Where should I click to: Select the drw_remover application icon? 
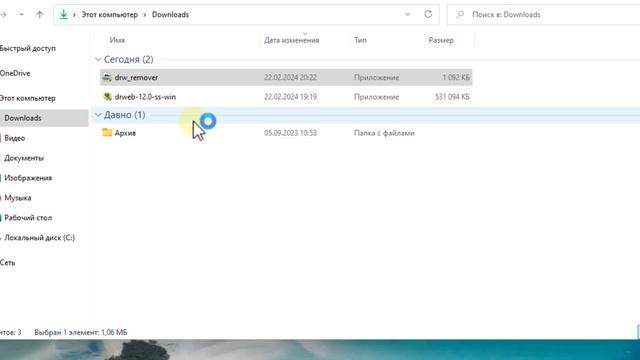click(107, 77)
